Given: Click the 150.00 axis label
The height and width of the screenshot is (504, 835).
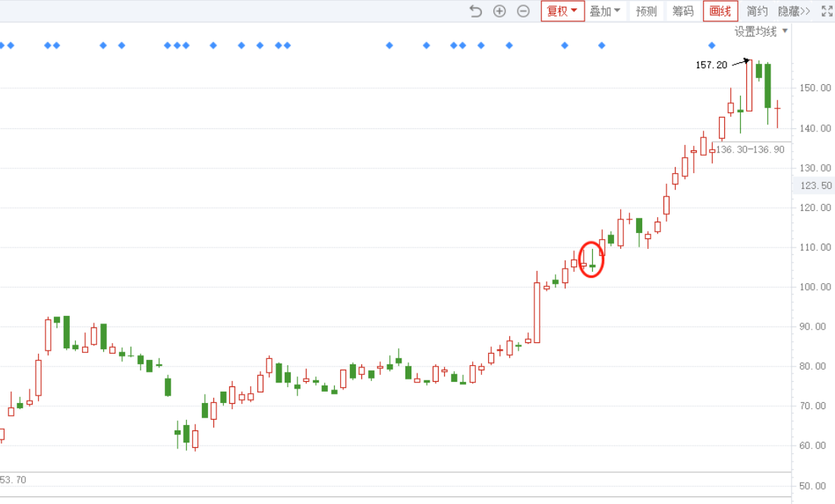Looking at the screenshot, I should (x=815, y=88).
